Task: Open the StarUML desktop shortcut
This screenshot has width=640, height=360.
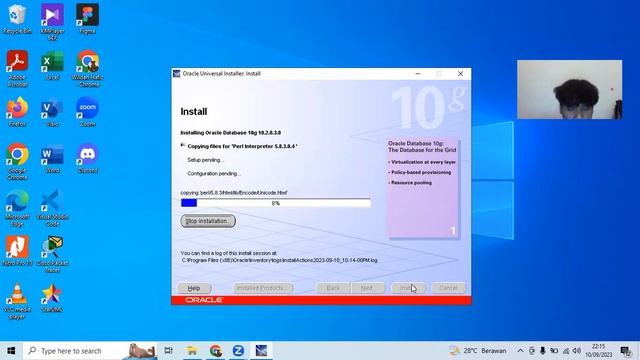Action: coord(52,298)
